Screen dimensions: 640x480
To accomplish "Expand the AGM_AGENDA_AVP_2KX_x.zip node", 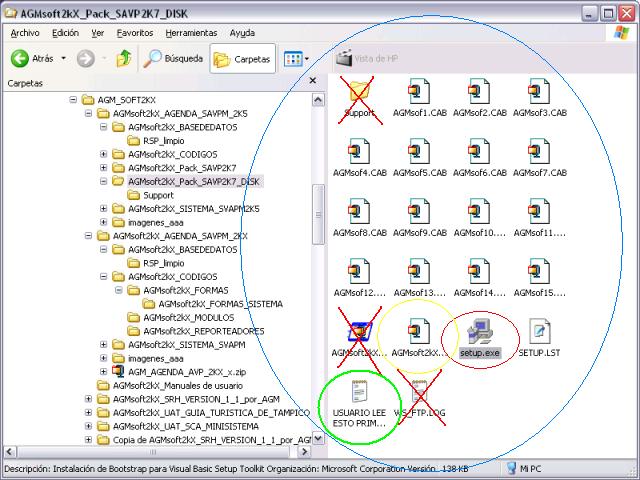I will (104, 371).
